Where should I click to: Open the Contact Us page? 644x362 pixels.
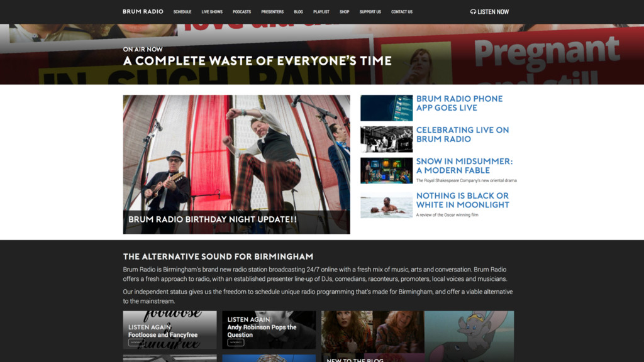(402, 12)
